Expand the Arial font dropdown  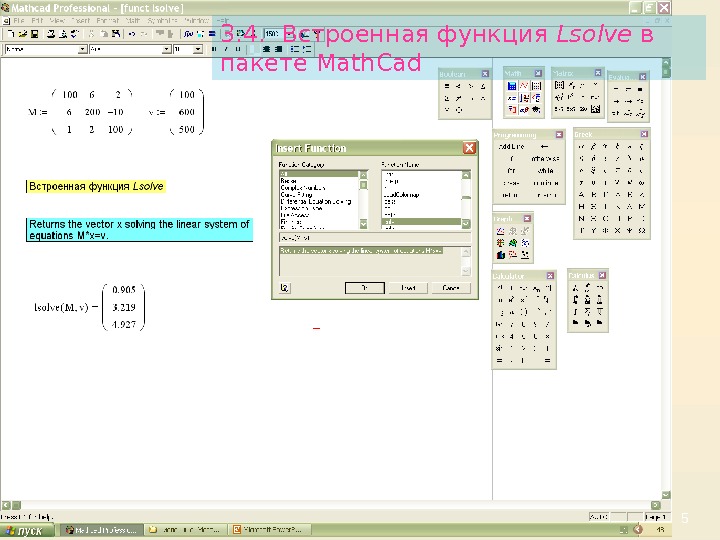(167, 49)
